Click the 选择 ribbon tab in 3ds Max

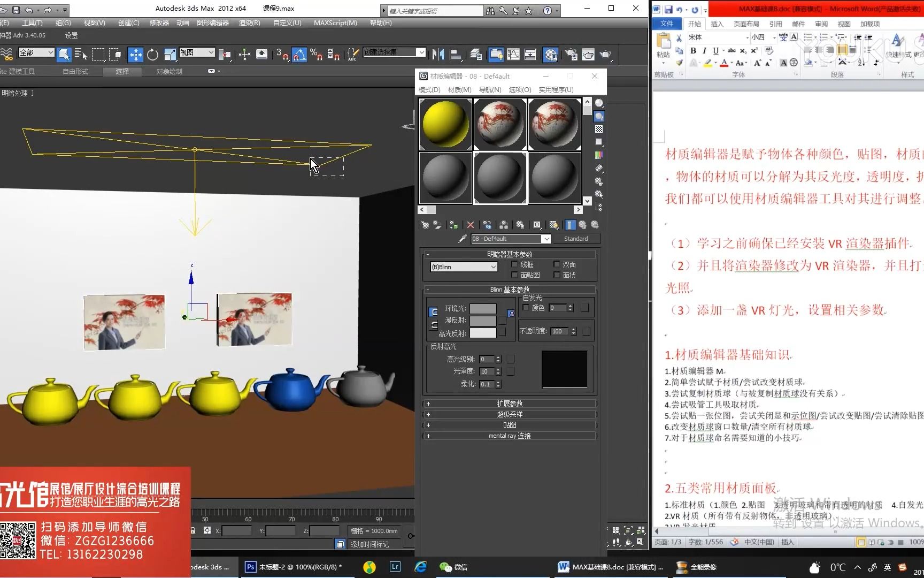click(x=122, y=71)
